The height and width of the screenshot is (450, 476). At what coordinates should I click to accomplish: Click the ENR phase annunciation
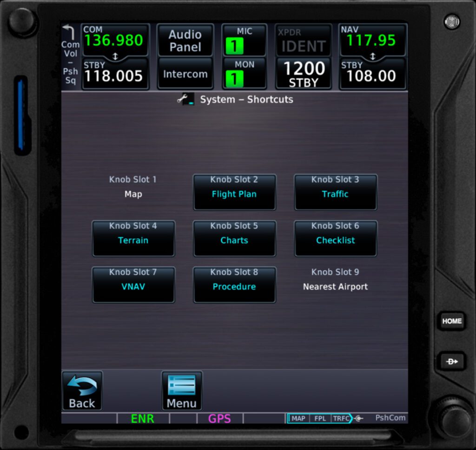coord(142,419)
